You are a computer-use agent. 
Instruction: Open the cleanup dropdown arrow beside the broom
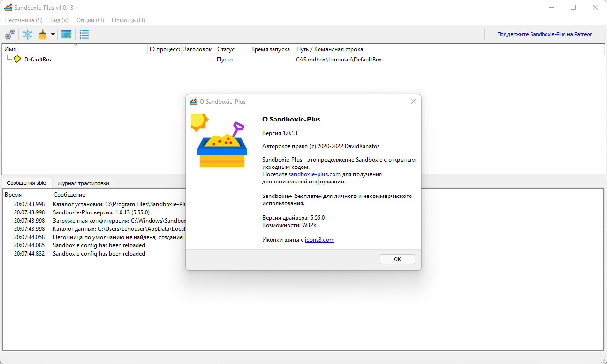[53, 34]
